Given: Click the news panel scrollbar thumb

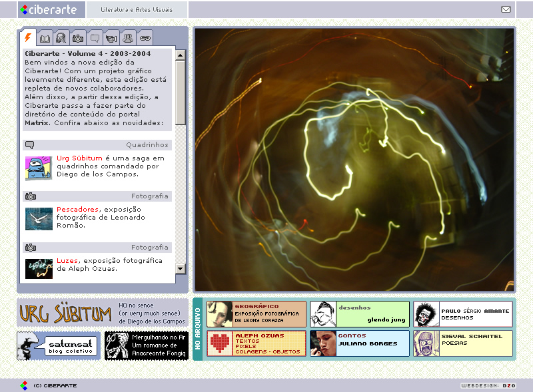Looking at the screenshot, I should click(x=181, y=93).
